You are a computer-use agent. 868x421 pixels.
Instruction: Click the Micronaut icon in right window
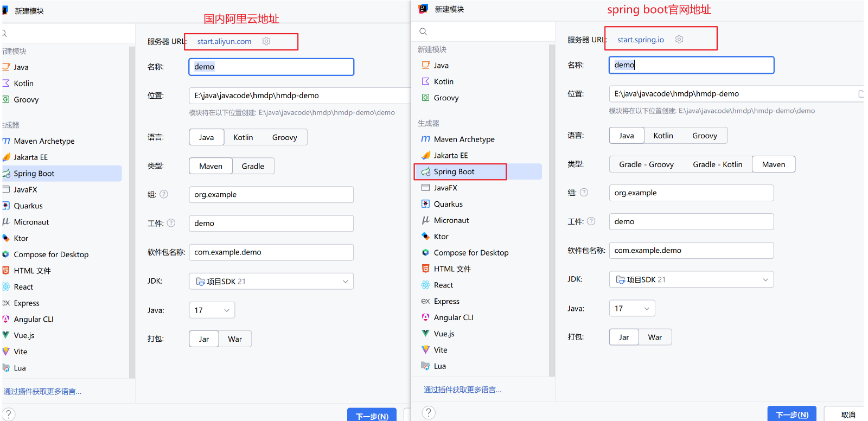tap(426, 220)
